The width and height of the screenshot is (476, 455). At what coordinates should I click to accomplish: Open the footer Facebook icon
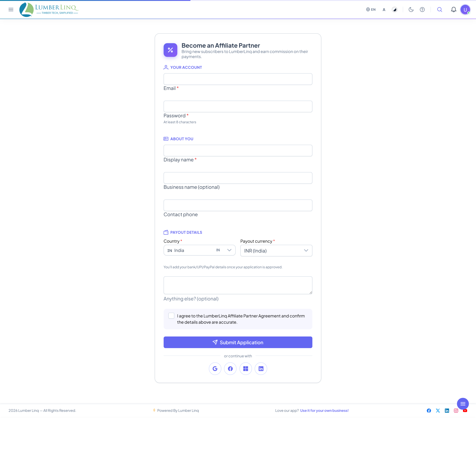click(x=429, y=411)
